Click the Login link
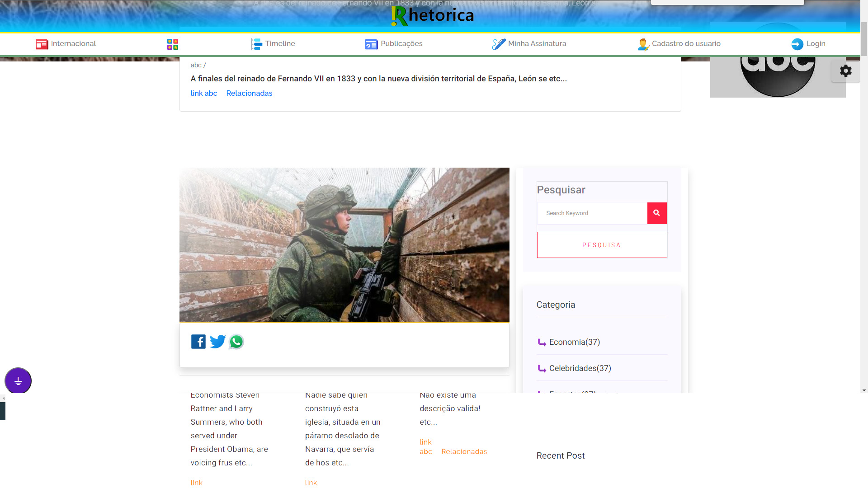868x488 pixels. coord(808,44)
